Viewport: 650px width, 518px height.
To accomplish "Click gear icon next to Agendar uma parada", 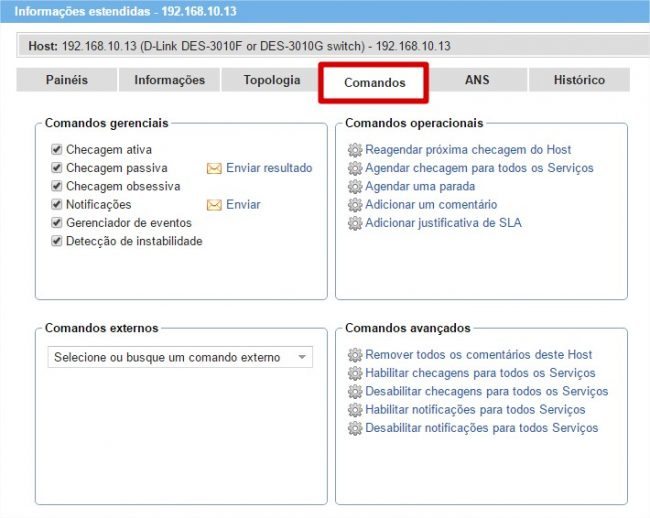I will (354, 187).
